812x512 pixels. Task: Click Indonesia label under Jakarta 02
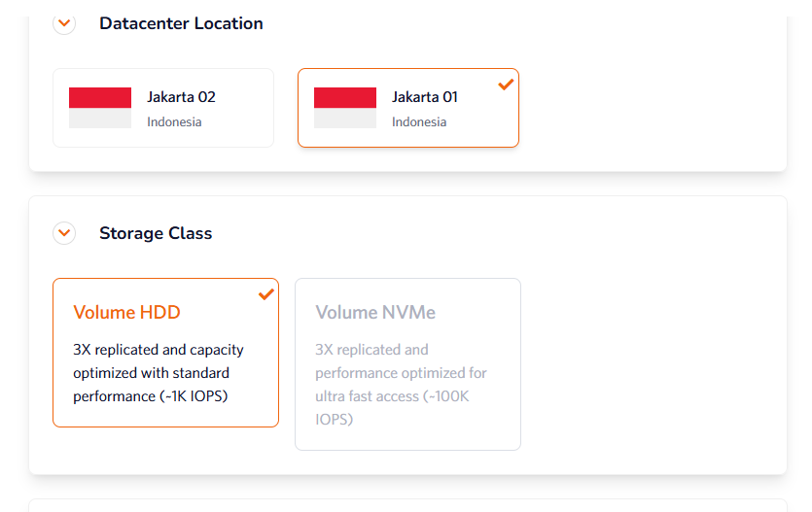[x=174, y=122]
